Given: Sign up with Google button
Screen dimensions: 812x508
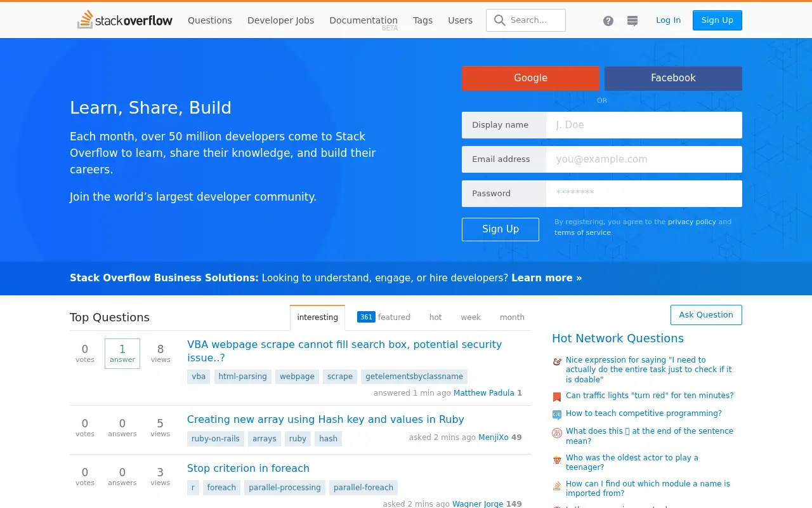Looking at the screenshot, I should tap(530, 78).
